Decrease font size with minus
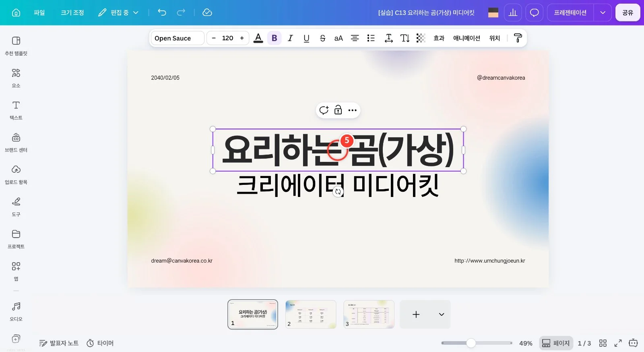 click(x=214, y=38)
